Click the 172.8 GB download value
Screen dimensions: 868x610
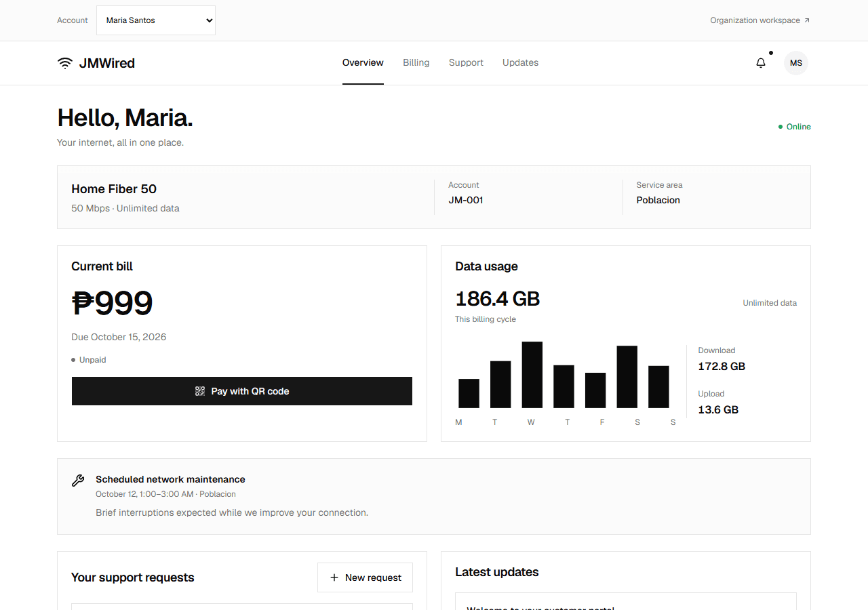722,366
